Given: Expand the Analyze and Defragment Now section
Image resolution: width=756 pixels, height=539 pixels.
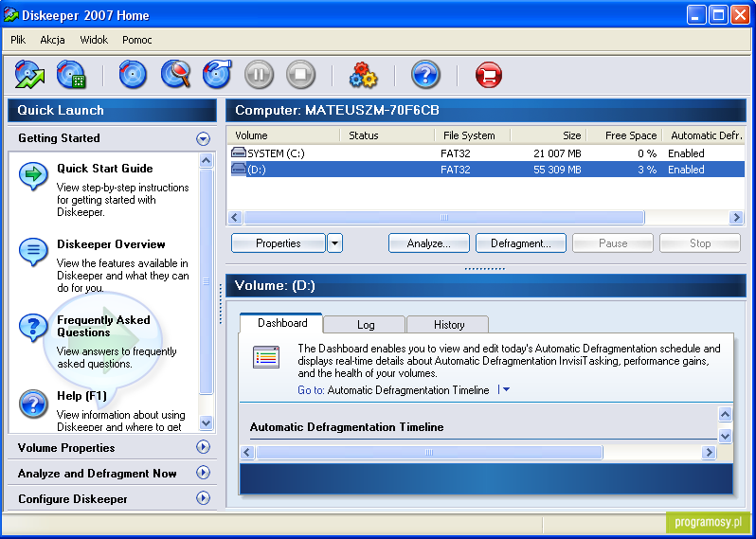Looking at the screenshot, I should click(203, 473).
